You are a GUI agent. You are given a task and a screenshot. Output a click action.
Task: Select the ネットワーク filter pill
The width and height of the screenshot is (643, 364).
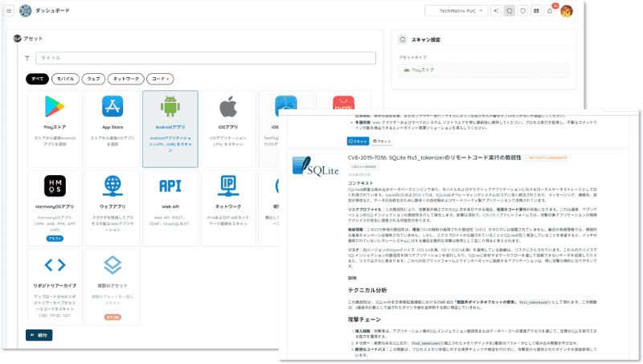(x=126, y=79)
